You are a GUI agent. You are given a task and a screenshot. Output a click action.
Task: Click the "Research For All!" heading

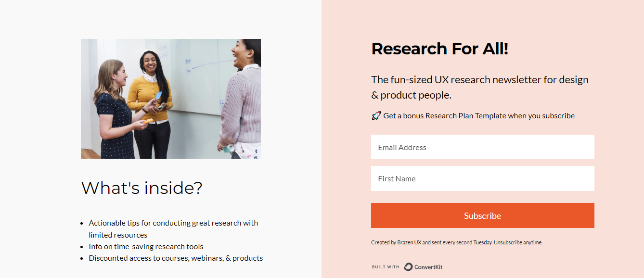point(439,49)
